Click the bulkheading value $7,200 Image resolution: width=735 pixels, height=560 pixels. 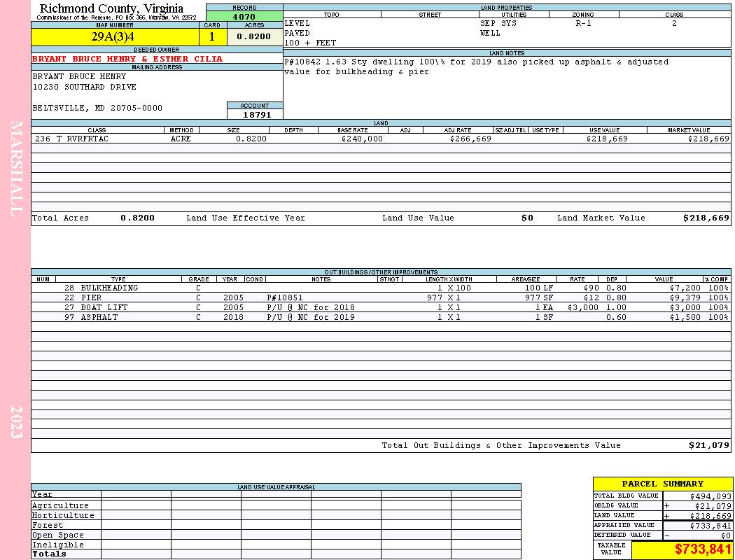click(x=685, y=288)
